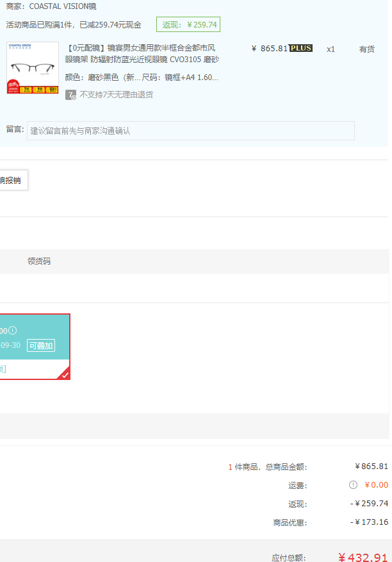Click 活动商品已购满1件 promotion text
392x562 pixels.
74,25
